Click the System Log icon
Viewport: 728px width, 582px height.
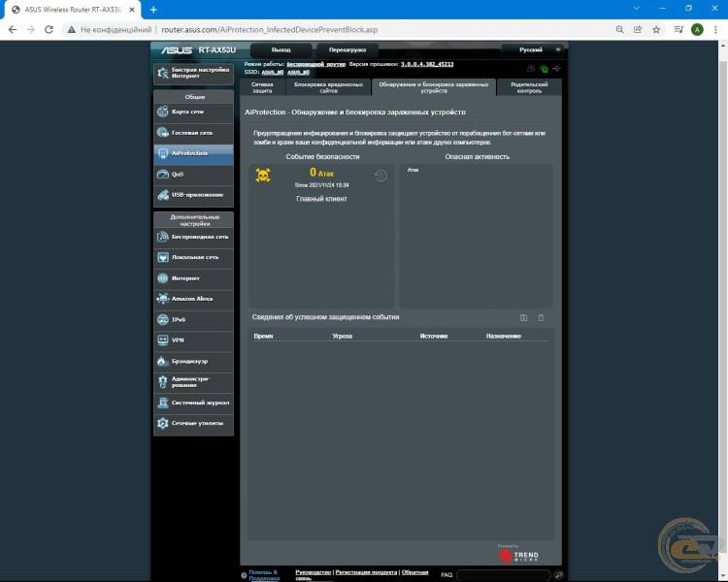tap(162, 403)
